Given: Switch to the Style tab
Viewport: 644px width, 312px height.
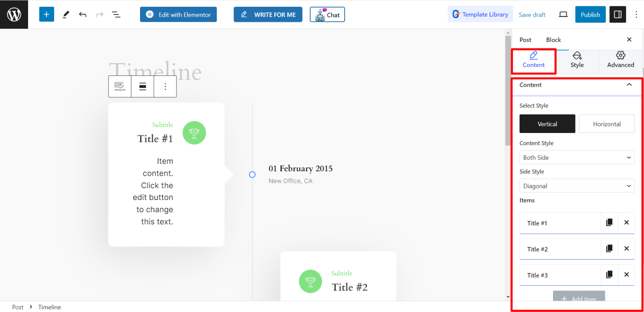Looking at the screenshot, I should 577,61.
